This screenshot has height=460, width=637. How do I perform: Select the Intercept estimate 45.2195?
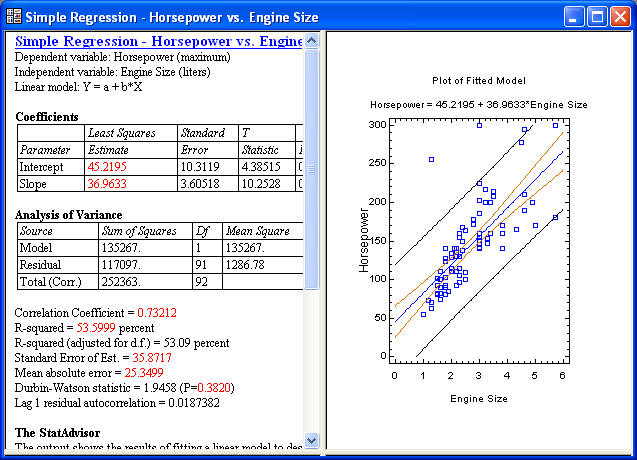click(107, 167)
